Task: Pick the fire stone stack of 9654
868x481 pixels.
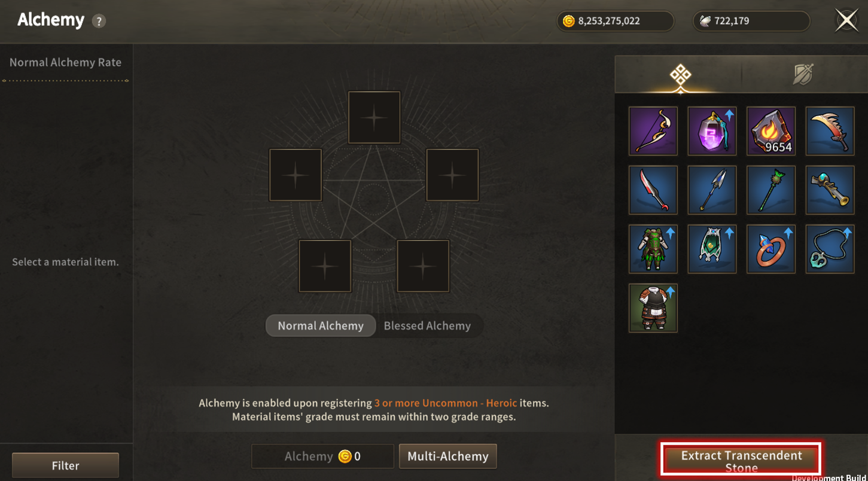Action: coord(771,131)
